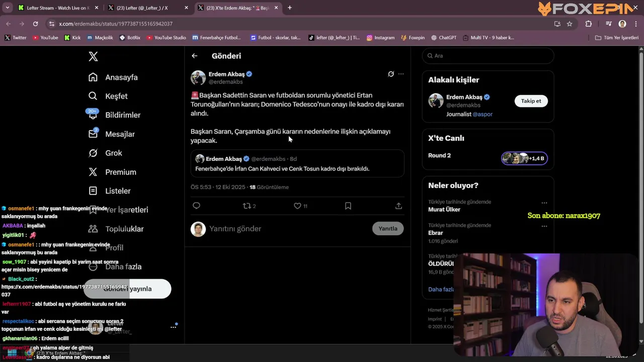Click the Gönderi yayınla post button
This screenshot has height=362, width=644.
[x=127, y=289]
